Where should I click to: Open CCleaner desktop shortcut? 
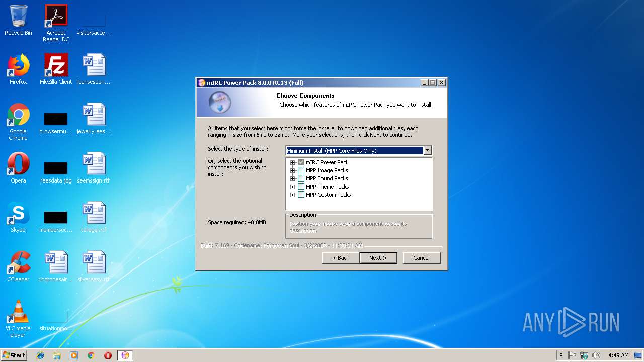18,266
